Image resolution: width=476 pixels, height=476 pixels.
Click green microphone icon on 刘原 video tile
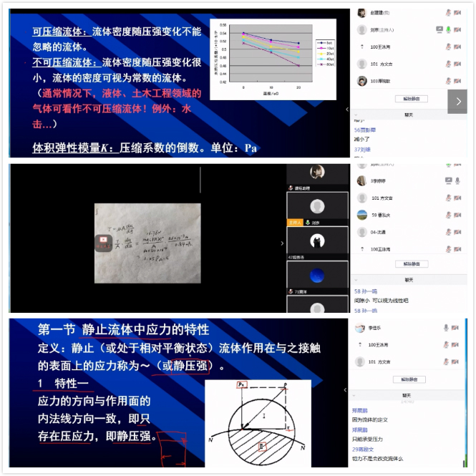pos(308,223)
